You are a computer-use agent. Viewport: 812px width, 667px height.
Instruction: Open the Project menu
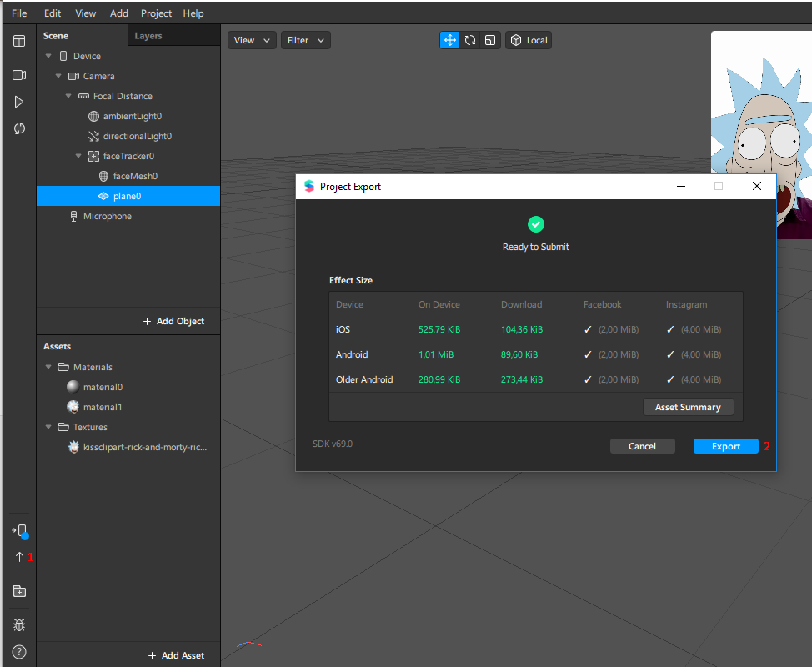coord(156,13)
